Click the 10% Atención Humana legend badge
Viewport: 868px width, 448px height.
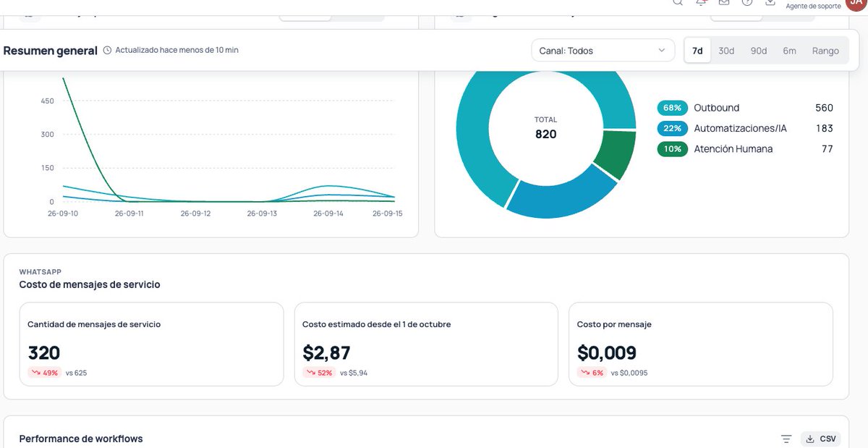[x=672, y=149]
